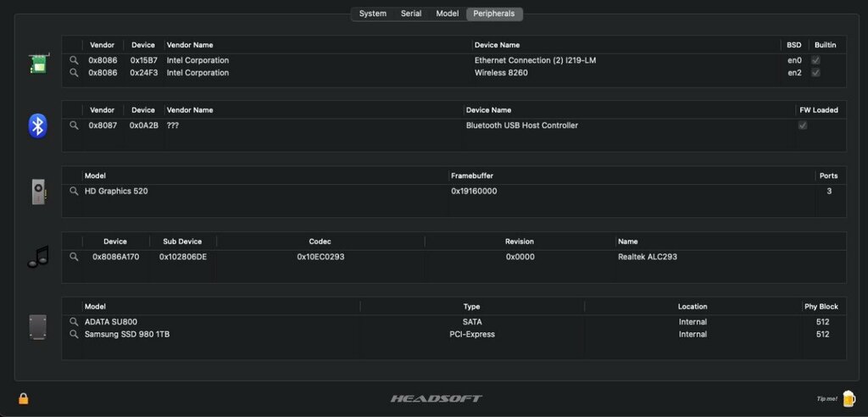Click the magnifier icon for Realtek ALC293 row

point(74,257)
